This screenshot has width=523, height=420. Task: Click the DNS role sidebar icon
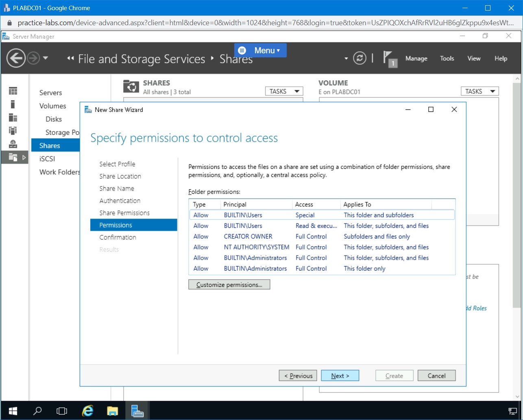pyautogui.click(x=13, y=144)
